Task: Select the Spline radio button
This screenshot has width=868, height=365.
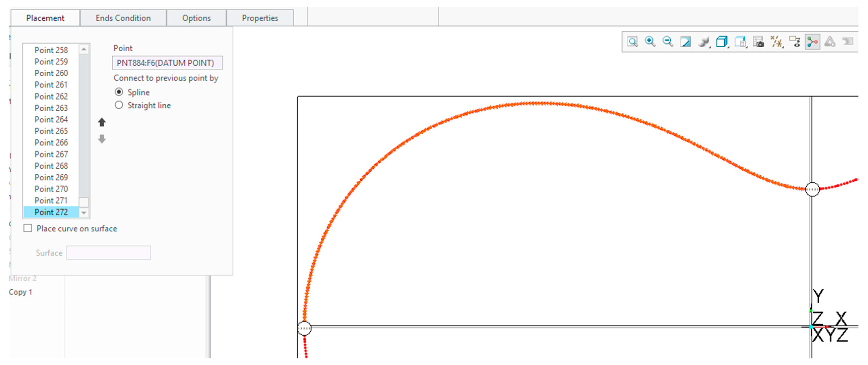Action: pyautogui.click(x=119, y=92)
